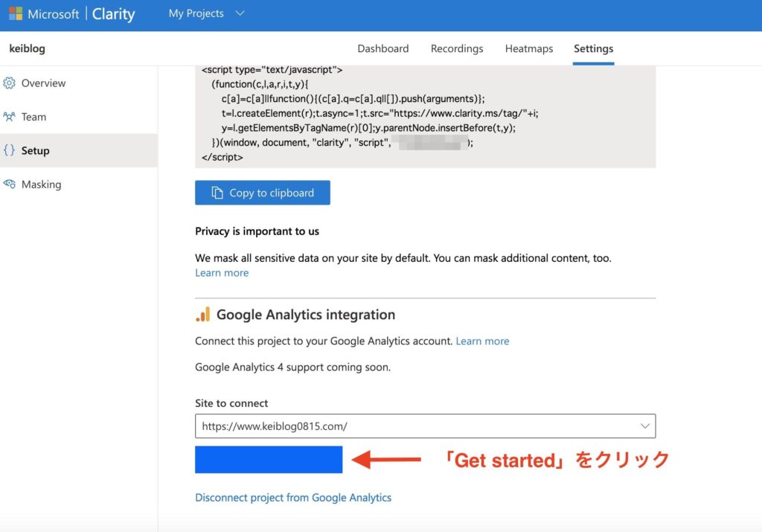The height and width of the screenshot is (532, 762).
Task: Click the code line with window, document, "clarity"
Action: tap(342, 142)
